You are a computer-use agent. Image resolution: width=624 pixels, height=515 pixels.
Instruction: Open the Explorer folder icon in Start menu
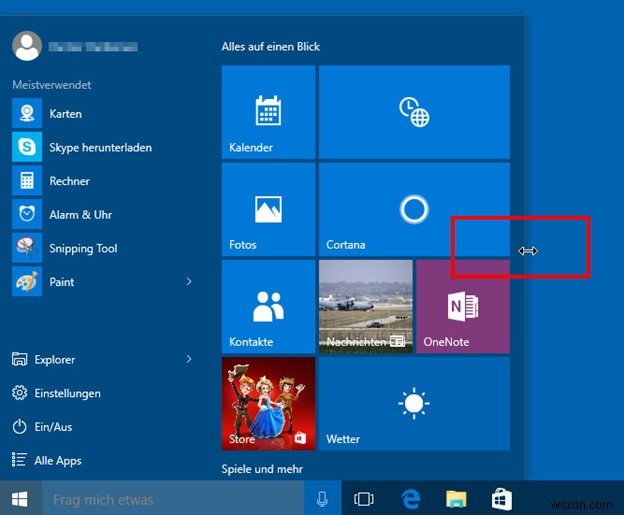click(20, 359)
